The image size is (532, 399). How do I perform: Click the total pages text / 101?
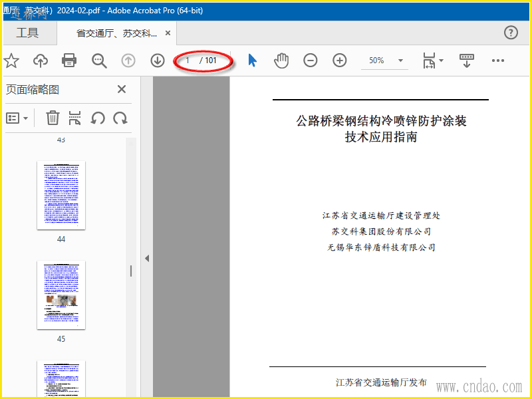(x=208, y=61)
